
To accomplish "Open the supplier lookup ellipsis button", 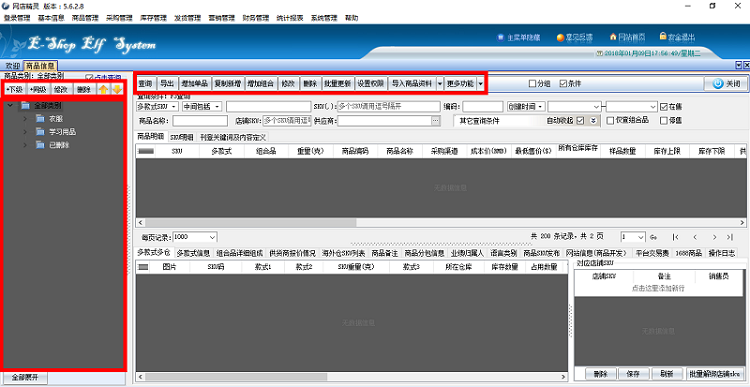I will click(x=435, y=121).
